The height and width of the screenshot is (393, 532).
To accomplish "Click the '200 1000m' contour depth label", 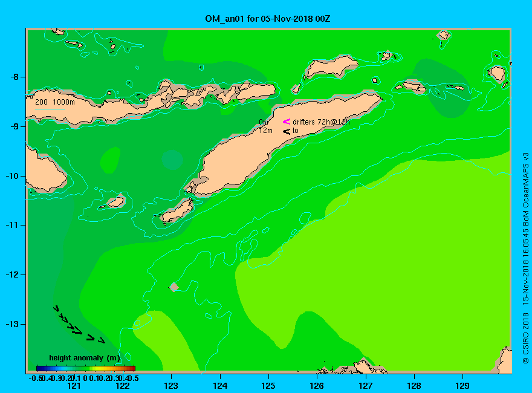I will [x=55, y=102].
